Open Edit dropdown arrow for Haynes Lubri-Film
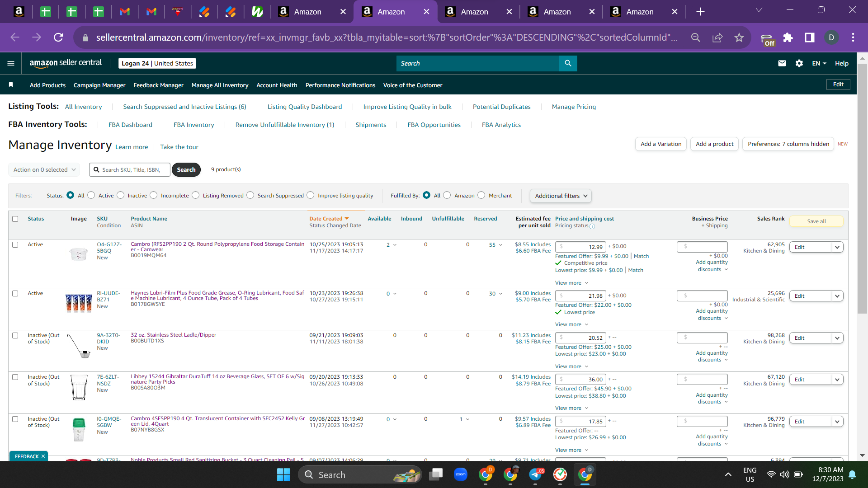This screenshot has width=868, height=488. tap(837, 296)
